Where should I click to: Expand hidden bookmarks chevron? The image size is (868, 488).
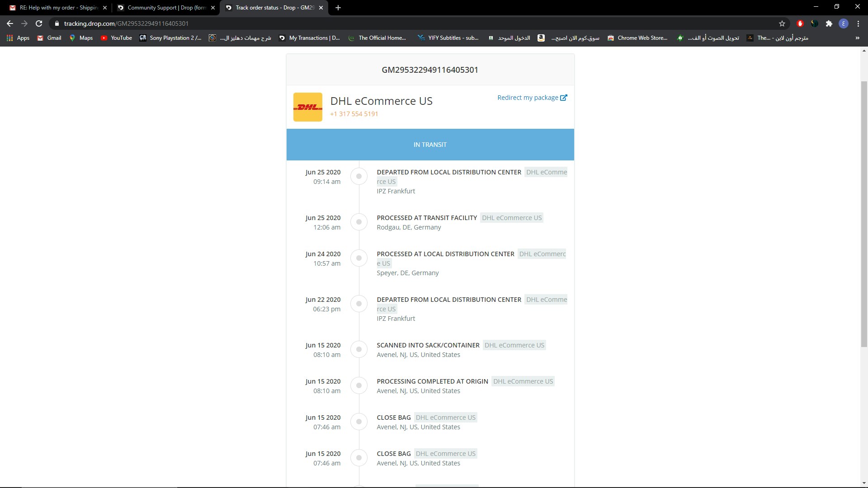(x=857, y=38)
